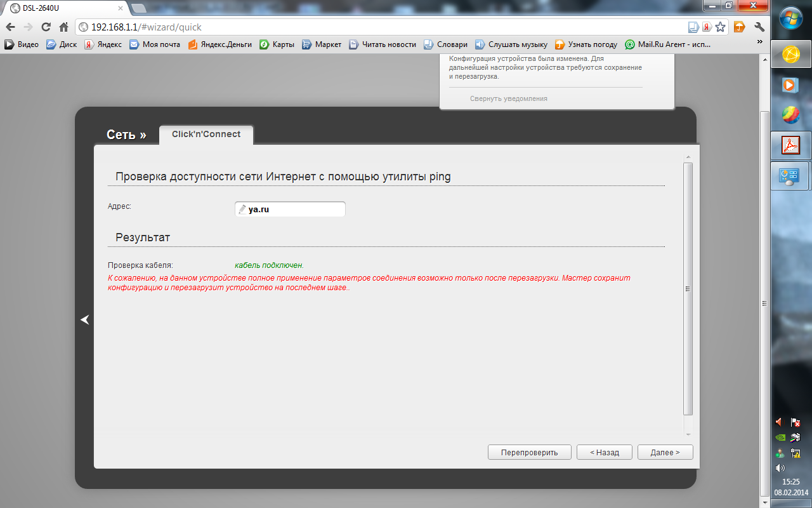Open the control panel taskbar icon
812x508 pixels.
tap(790, 176)
